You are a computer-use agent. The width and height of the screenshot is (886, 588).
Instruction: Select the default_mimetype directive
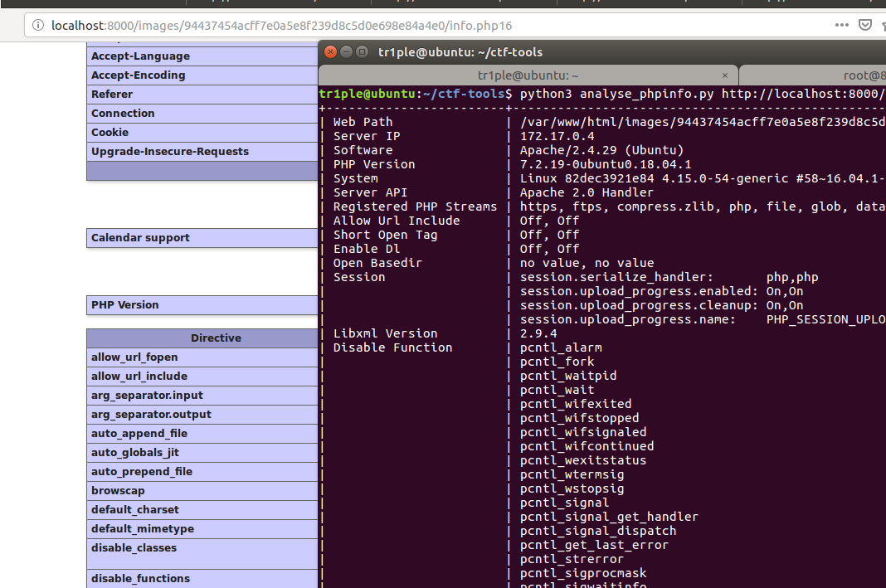(202, 528)
